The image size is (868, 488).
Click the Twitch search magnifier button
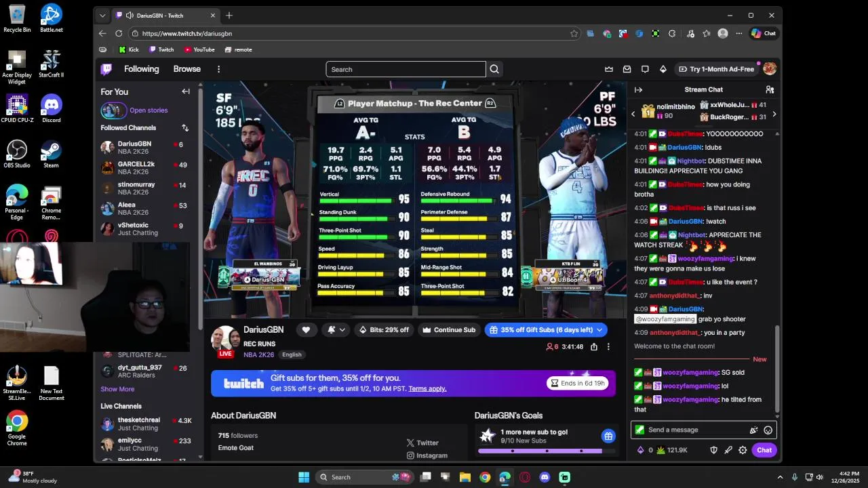click(x=494, y=69)
